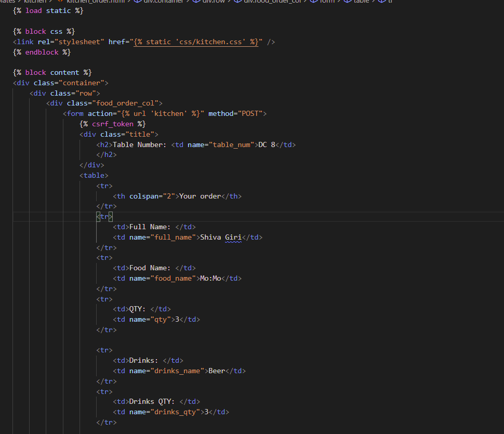The width and height of the screenshot is (504, 434).
Task: Click the class="row" div tag
Action: coord(64,93)
